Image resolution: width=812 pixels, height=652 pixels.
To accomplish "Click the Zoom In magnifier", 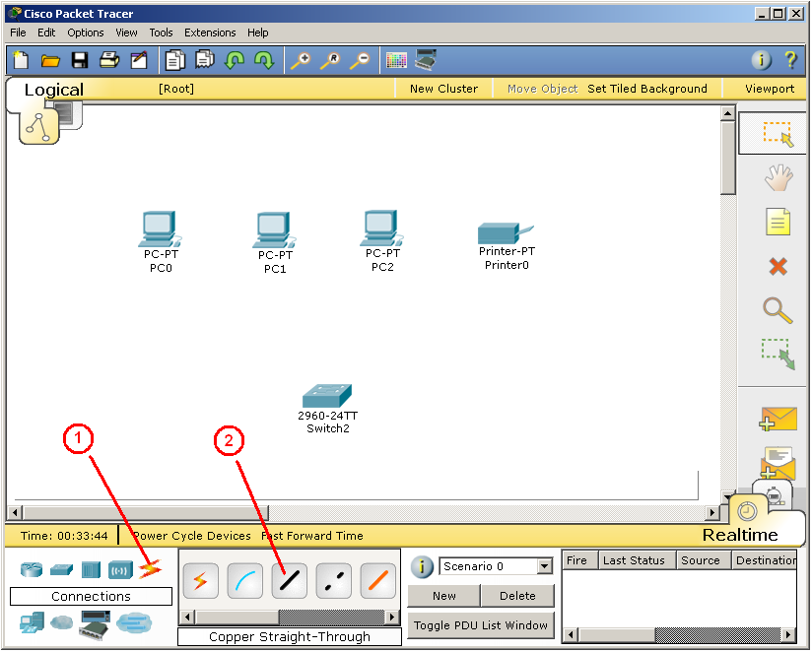I will 301,60.
